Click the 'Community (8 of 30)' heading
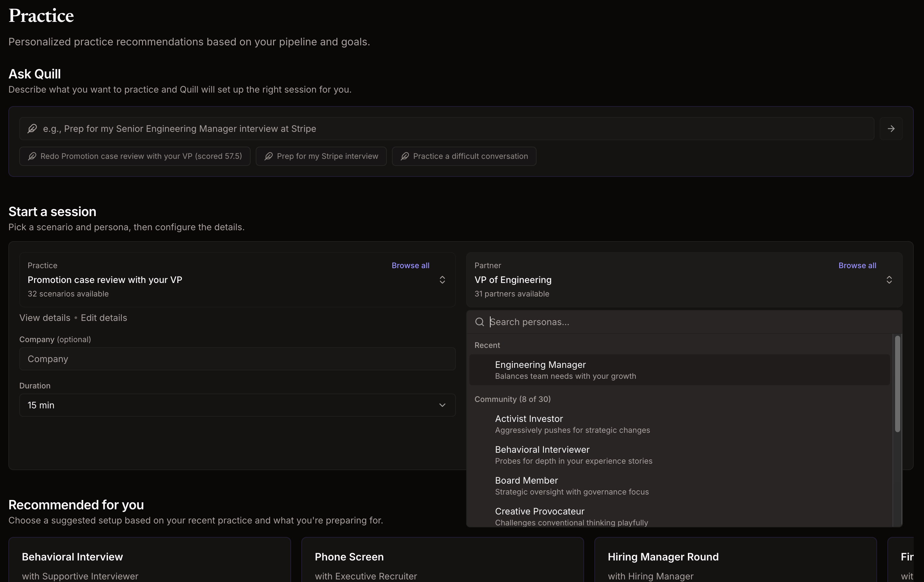 (512, 399)
